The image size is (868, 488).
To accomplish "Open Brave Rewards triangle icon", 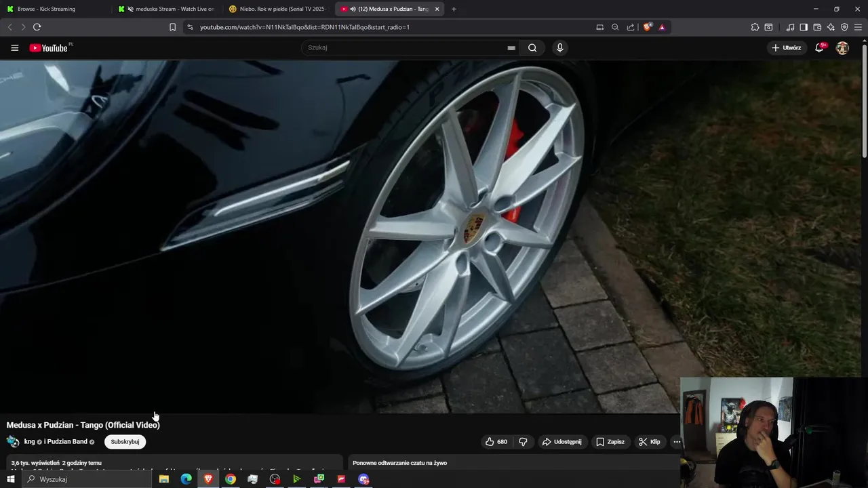I will click(x=662, y=27).
